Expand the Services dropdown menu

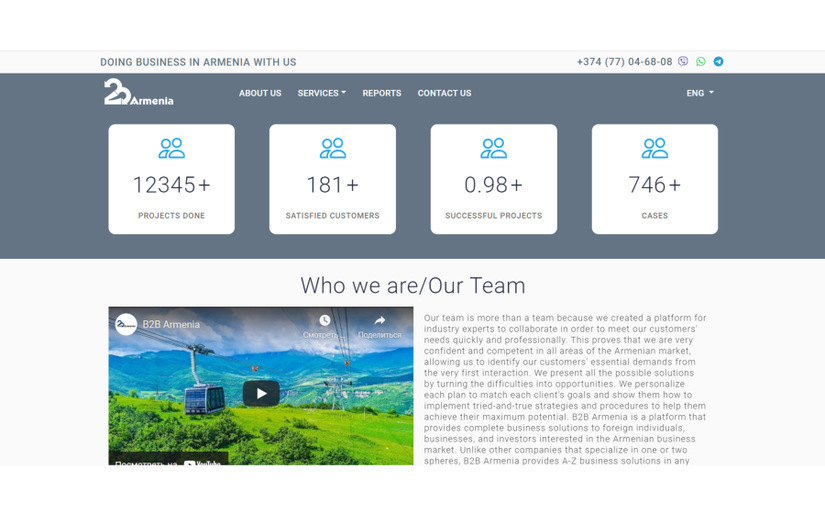(x=321, y=93)
